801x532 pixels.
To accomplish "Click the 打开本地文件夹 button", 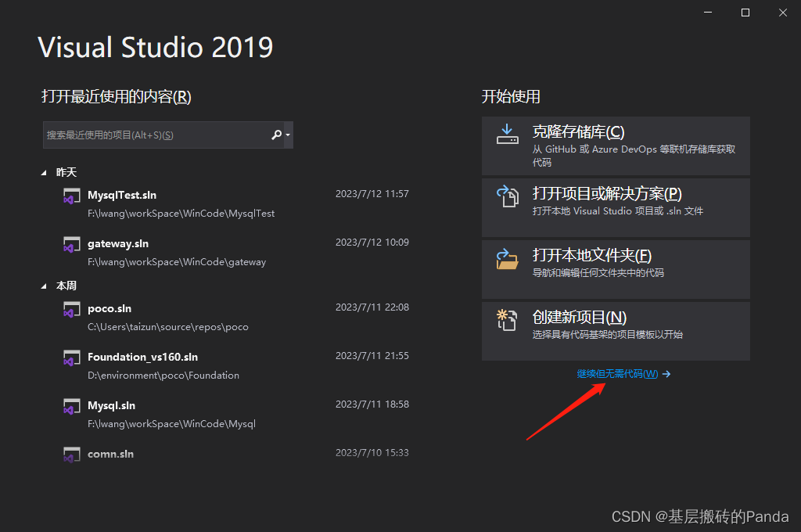I will pyautogui.click(x=616, y=269).
